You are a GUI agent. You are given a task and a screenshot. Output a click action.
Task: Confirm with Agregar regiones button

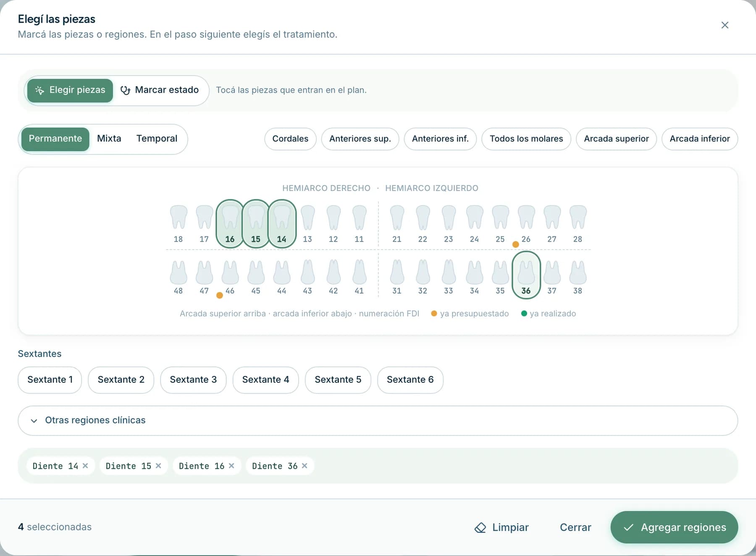click(674, 527)
